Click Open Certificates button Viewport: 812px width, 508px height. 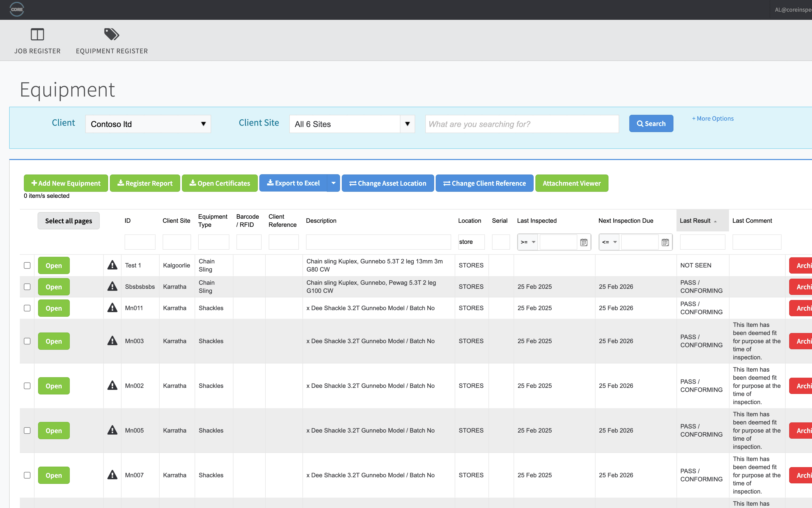(x=220, y=183)
